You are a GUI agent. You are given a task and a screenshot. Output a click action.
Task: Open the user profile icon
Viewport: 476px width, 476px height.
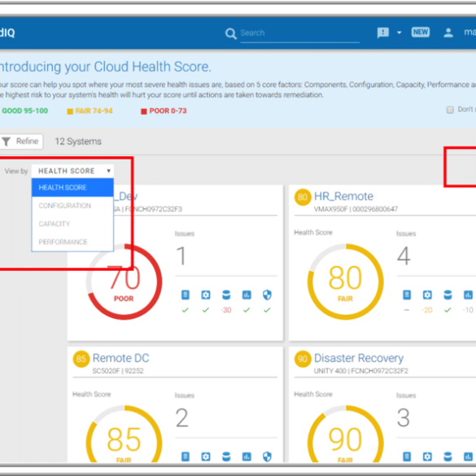point(448,33)
